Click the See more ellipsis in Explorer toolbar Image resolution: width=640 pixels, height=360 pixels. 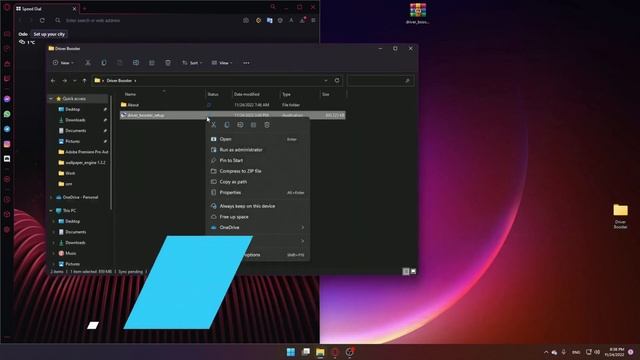click(246, 63)
